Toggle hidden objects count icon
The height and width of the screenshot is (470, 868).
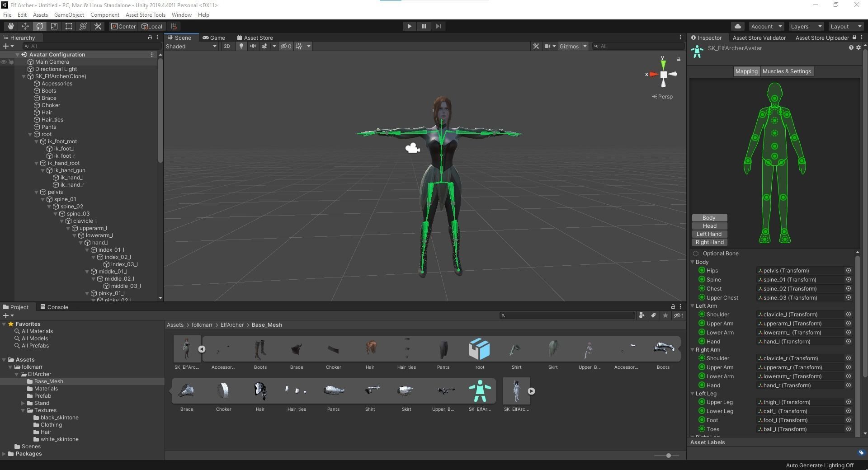pos(286,46)
